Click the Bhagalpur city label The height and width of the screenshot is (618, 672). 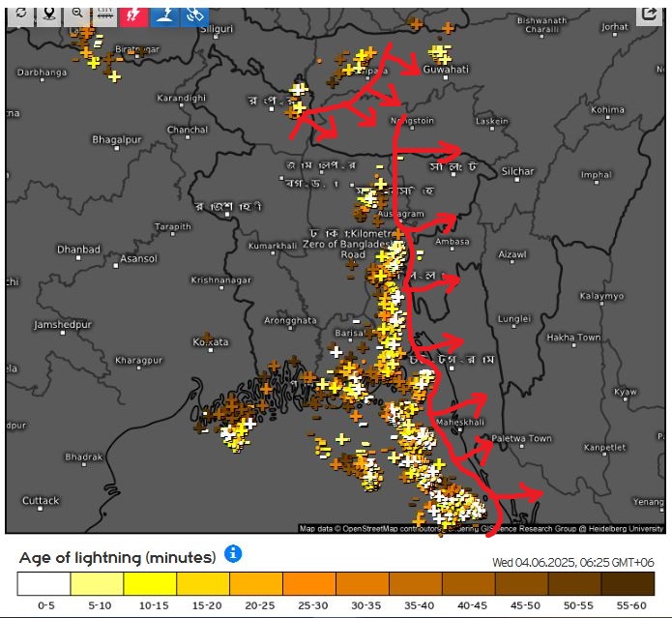[x=117, y=140]
